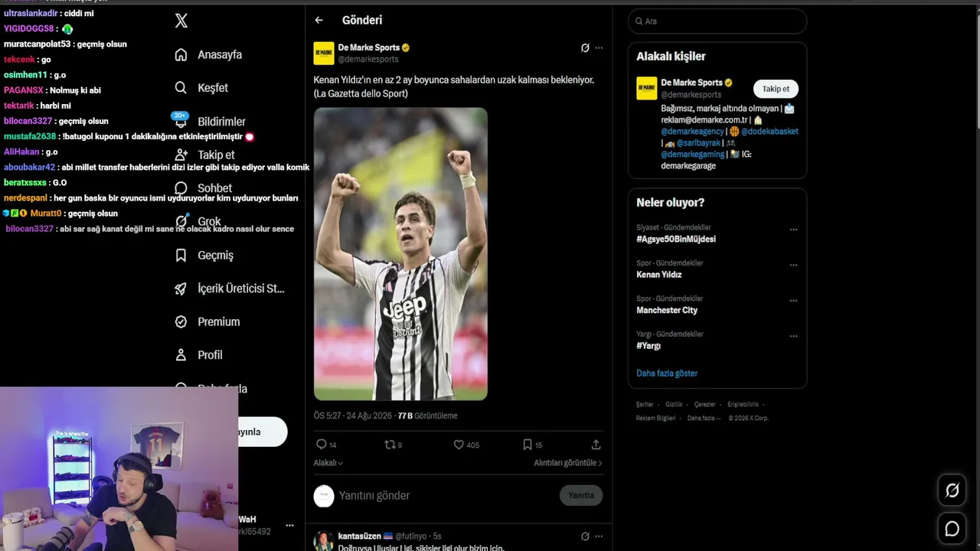This screenshot has width=980, height=551.
Task: Open the Premium badge icon in sidebar
Action: click(x=181, y=322)
